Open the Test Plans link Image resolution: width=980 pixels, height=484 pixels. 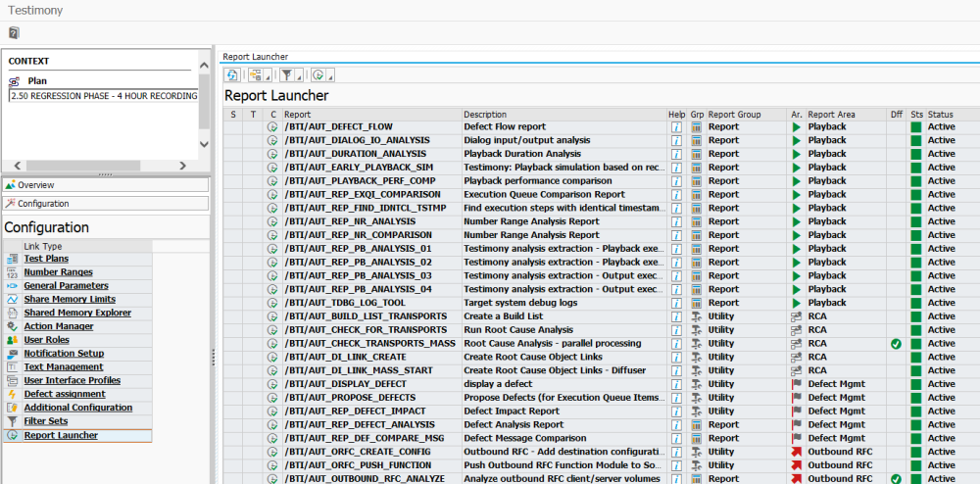point(46,259)
